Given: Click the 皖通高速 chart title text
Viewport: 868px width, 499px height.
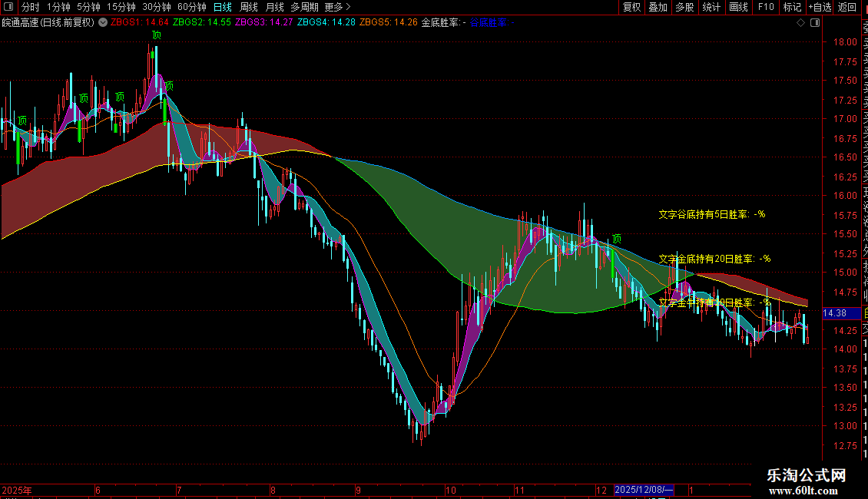Looking at the screenshot, I should coord(48,23).
